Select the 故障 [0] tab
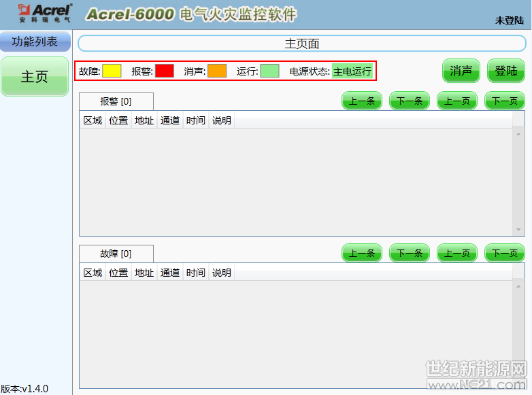The height and width of the screenshot is (395, 532). tap(116, 254)
